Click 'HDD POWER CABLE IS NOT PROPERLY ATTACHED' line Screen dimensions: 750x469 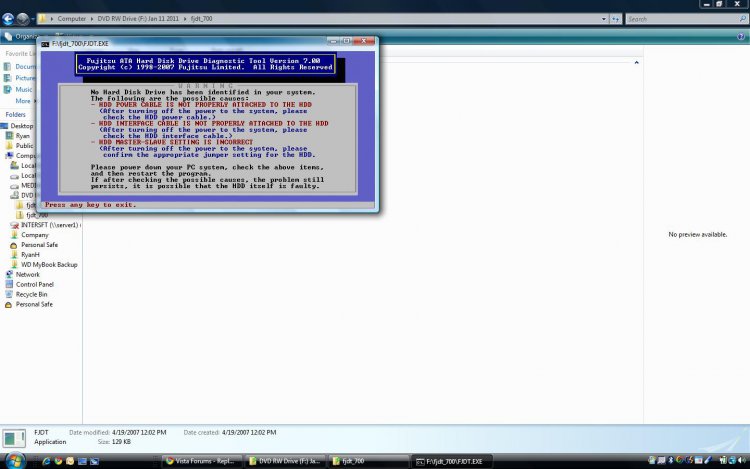click(x=201, y=104)
